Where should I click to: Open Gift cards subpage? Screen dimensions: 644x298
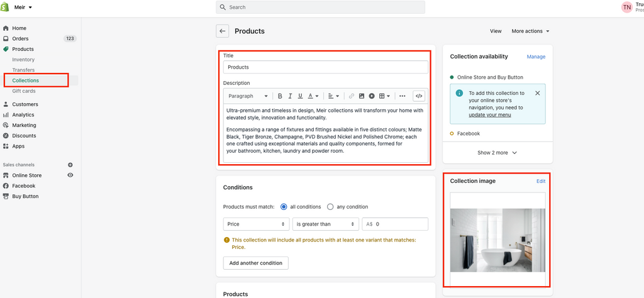[x=24, y=91]
